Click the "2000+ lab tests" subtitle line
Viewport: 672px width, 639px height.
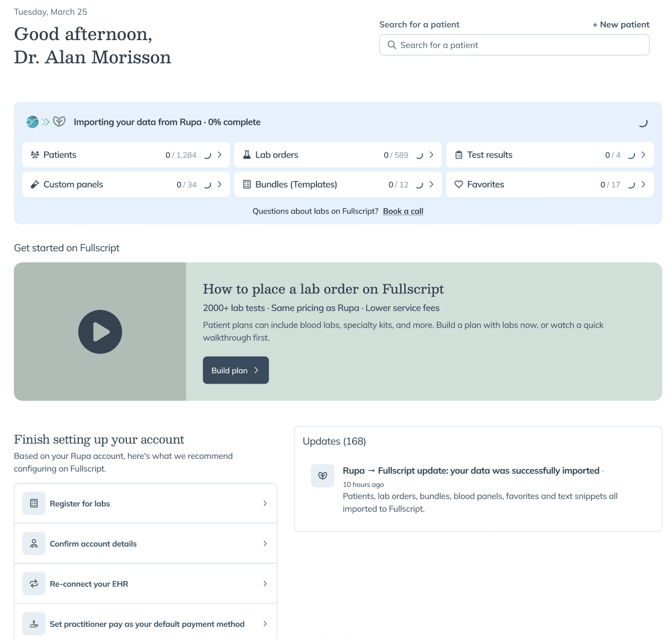coord(321,308)
